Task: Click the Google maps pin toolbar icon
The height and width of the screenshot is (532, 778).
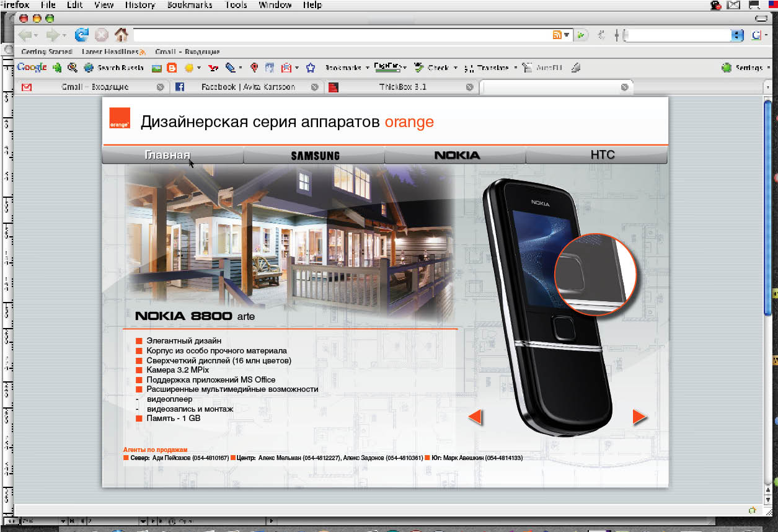Action: 254,68
